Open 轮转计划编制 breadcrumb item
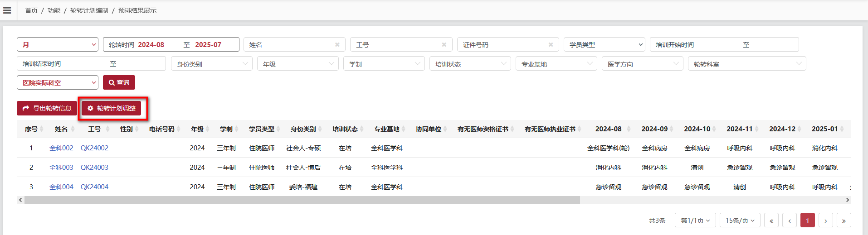Viewport: 868px width, 235px height. [89, 10]
